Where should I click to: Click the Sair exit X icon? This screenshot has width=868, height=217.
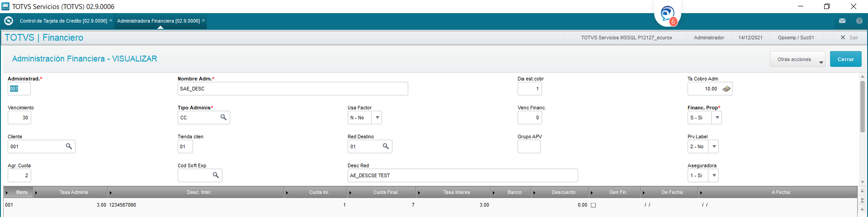coord(843,38)
